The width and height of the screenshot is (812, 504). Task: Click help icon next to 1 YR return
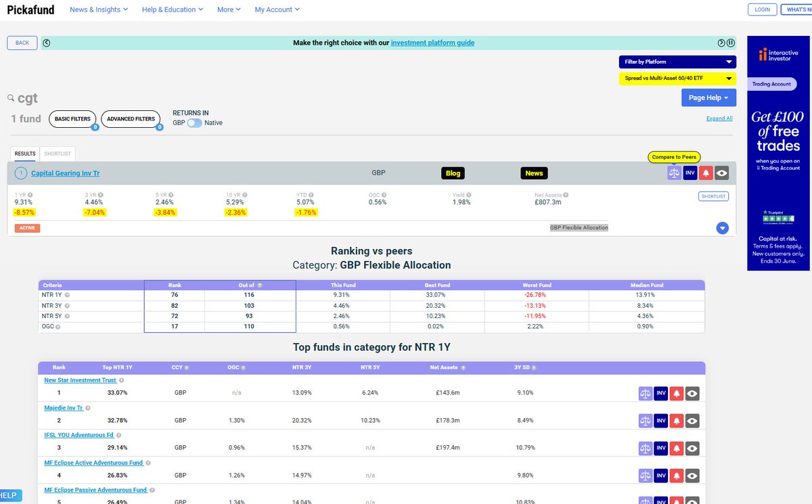(x=30, y=195)
